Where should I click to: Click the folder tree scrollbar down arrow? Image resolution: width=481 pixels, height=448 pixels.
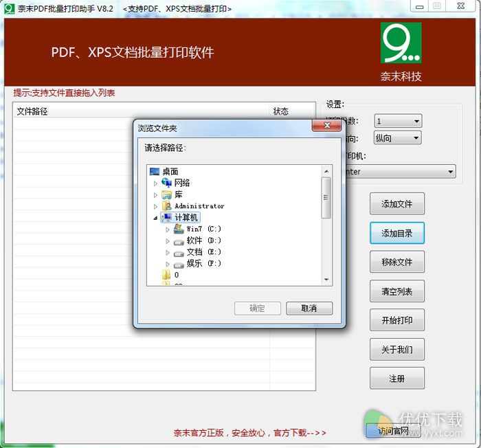click(x=326, y=280)
